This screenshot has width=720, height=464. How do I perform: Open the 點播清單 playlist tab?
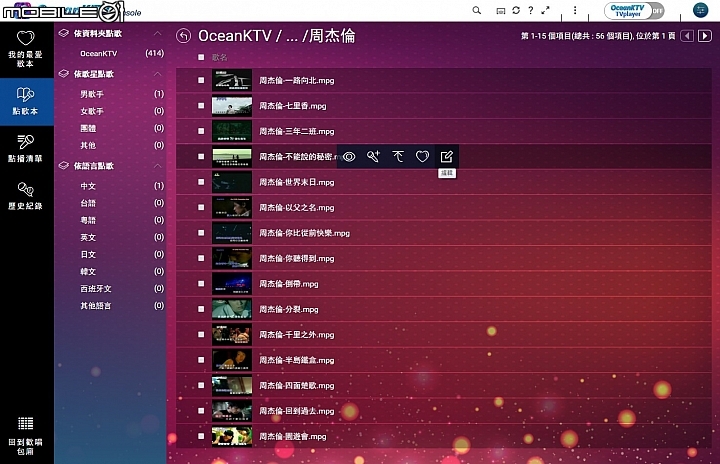(x=26, y=149)
